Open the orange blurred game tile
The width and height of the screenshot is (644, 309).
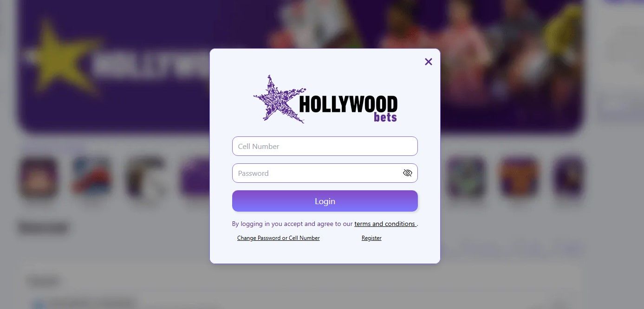519,178
